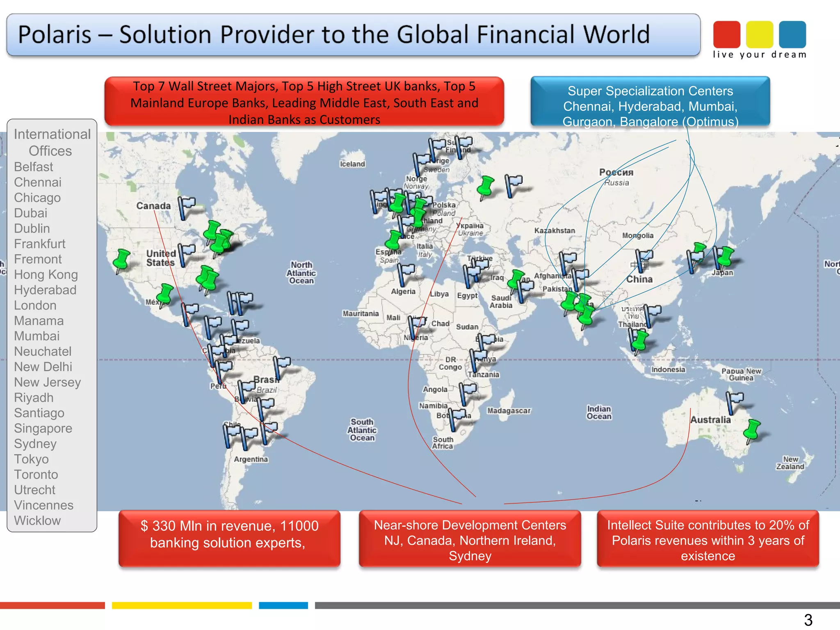Click the 'Indian Ocean' map label
Screen dimensions: 840x630
tap(599, 413)
